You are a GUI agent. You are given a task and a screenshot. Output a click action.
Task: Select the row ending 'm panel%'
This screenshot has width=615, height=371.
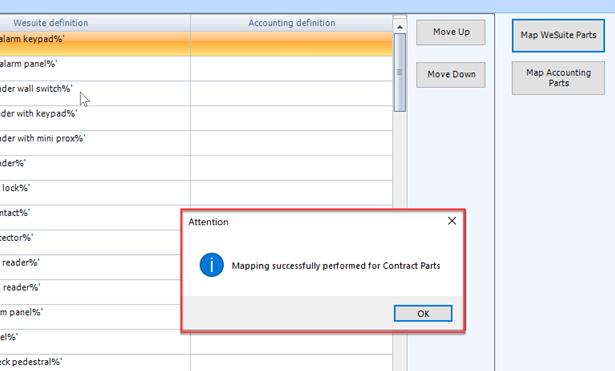coord(90,317)
